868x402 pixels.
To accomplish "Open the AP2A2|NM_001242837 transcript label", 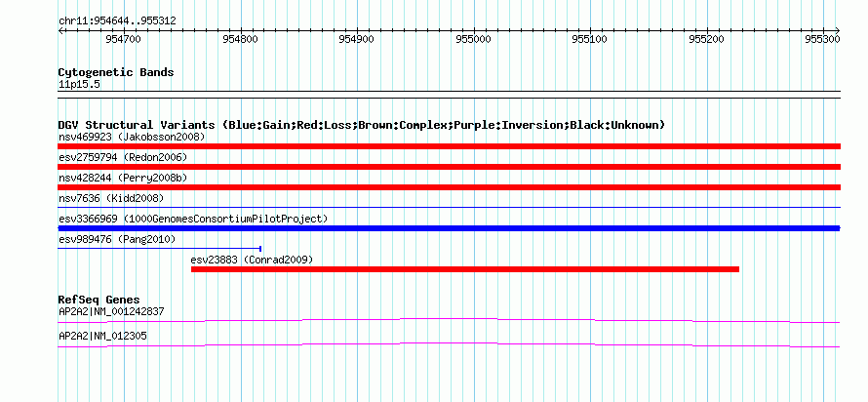I will [111, 311].
